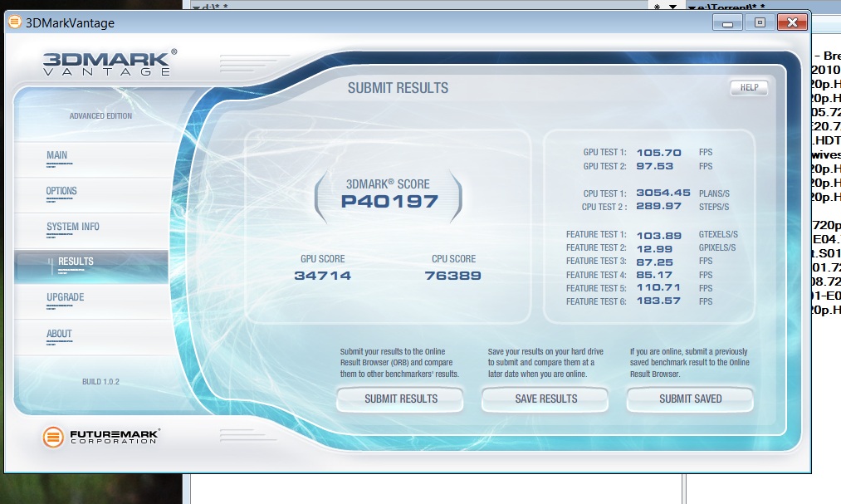Click Feature Test 5 value 110.71

point(658,288)
